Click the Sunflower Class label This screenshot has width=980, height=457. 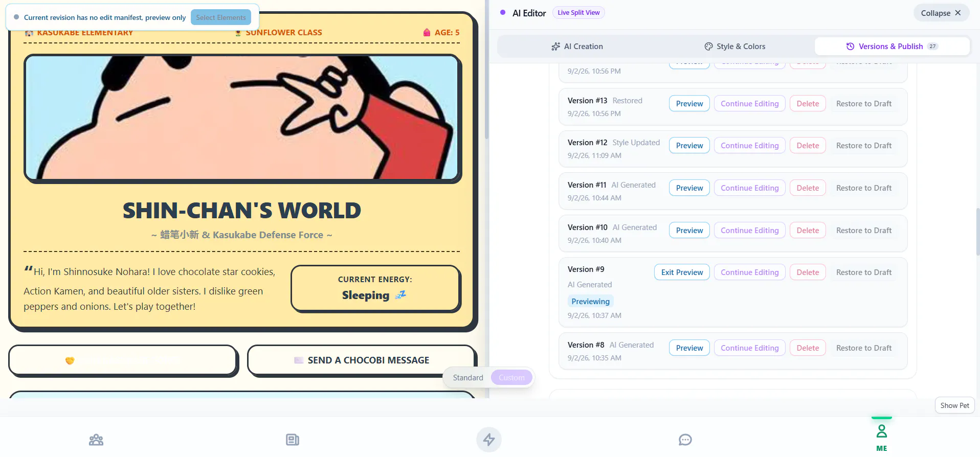tap(278, 33)
